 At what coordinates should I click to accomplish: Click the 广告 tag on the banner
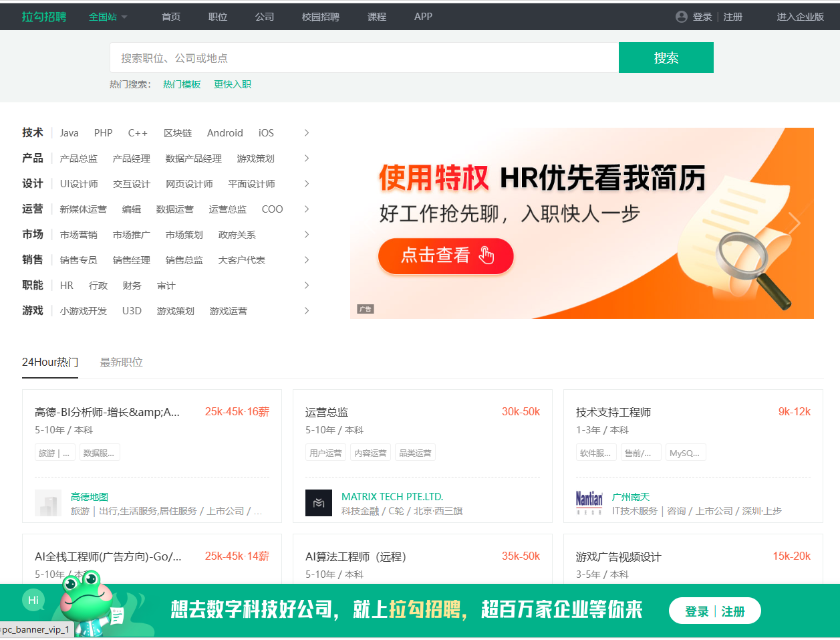point(366,309)
